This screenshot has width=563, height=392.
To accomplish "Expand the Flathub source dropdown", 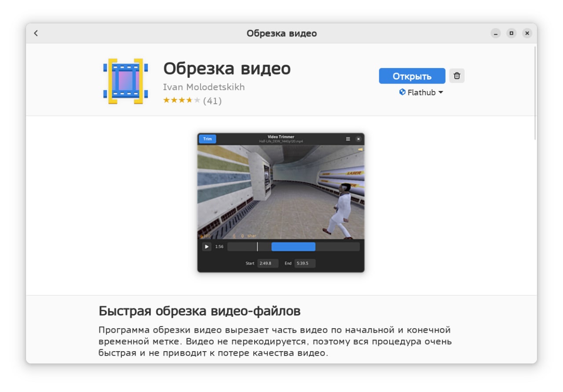I will click(421, 92).
